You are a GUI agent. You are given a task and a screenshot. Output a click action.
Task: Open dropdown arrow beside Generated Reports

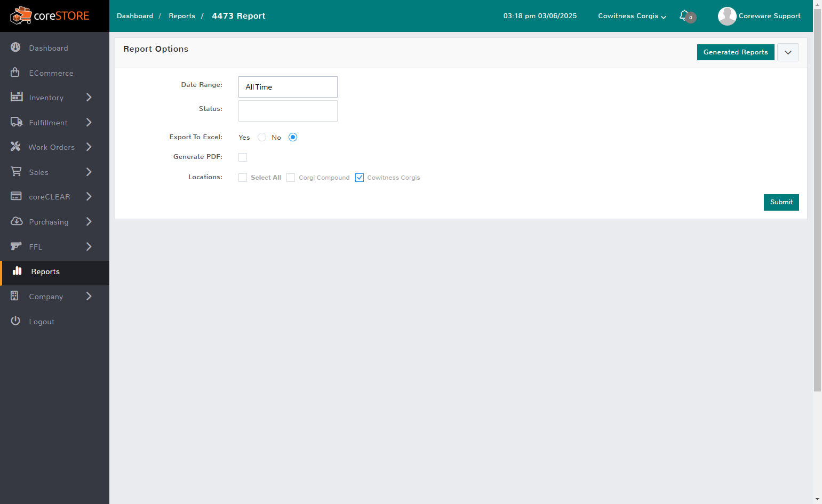pyautogui.click(x=788, y=52)
